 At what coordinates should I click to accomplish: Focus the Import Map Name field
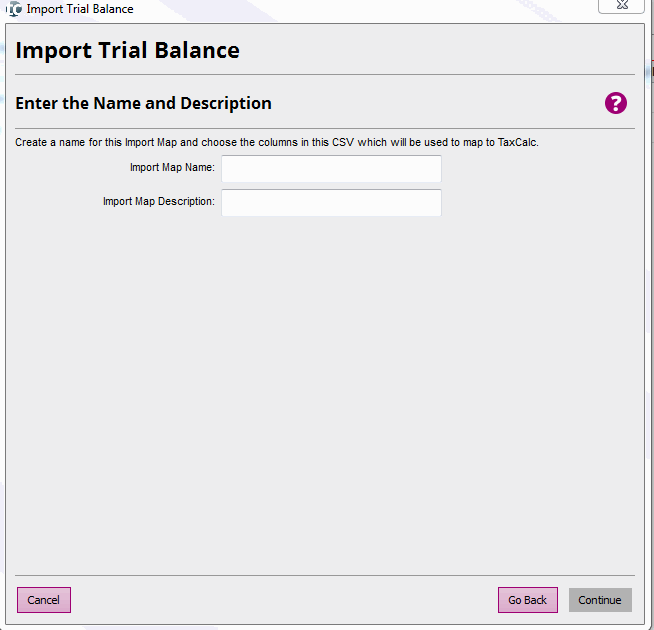[x=331, y=169]
